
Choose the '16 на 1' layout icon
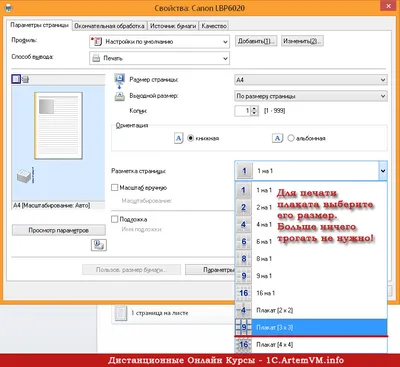coord(244,293)
